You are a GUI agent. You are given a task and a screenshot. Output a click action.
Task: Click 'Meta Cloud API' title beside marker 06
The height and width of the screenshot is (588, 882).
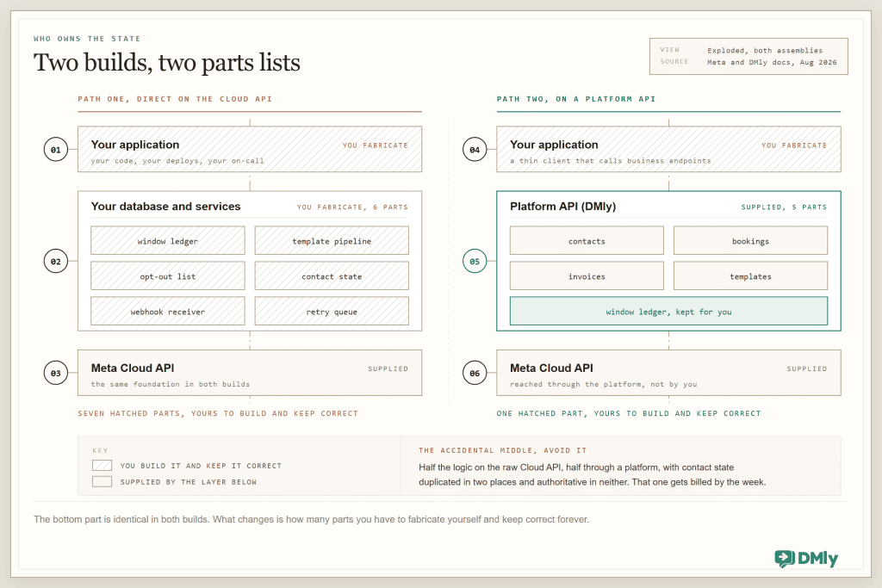pos(552,368)
